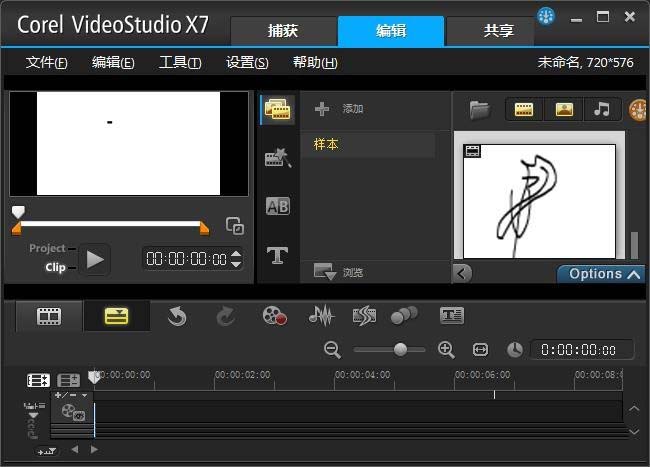Expand the Options panel
The height and width of the screenshot is (467, 650).
pos(602,274)
